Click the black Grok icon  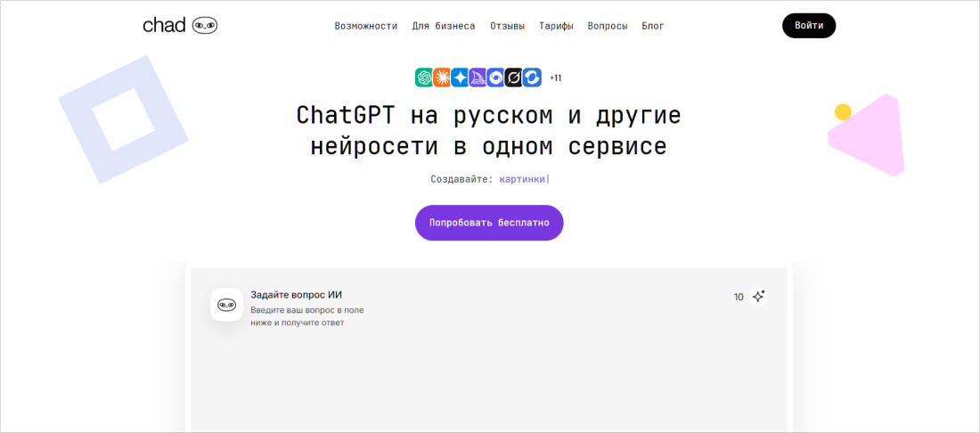click(513, 78)
